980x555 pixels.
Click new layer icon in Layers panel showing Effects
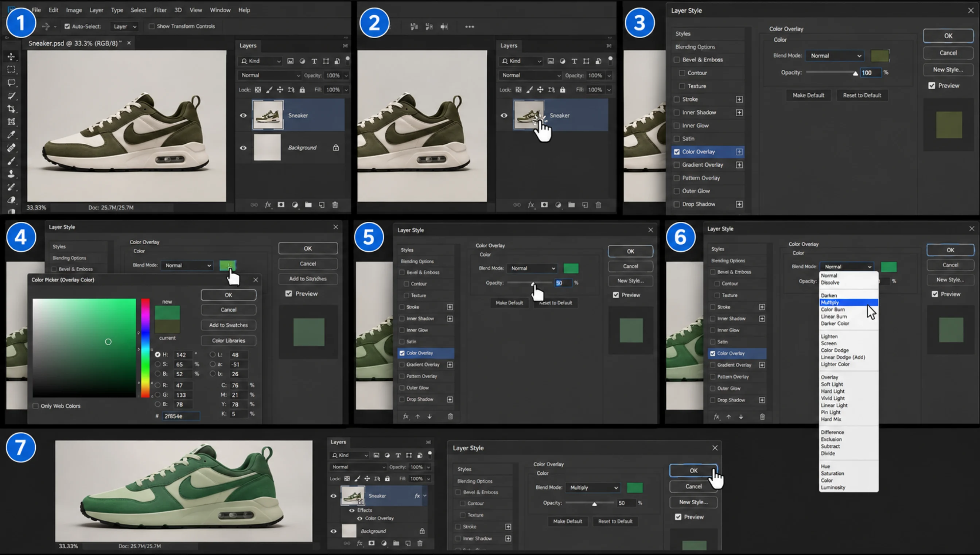(x=408, y=543)
